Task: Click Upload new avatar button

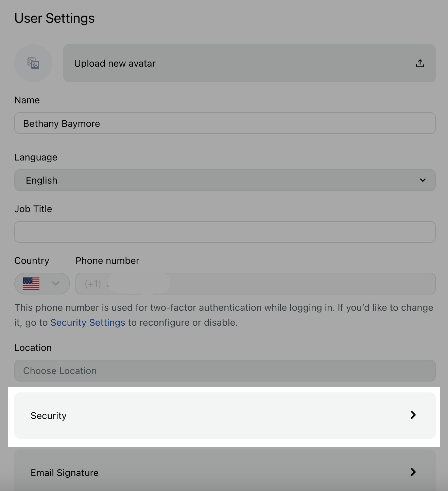Action: tap(249, 63)
